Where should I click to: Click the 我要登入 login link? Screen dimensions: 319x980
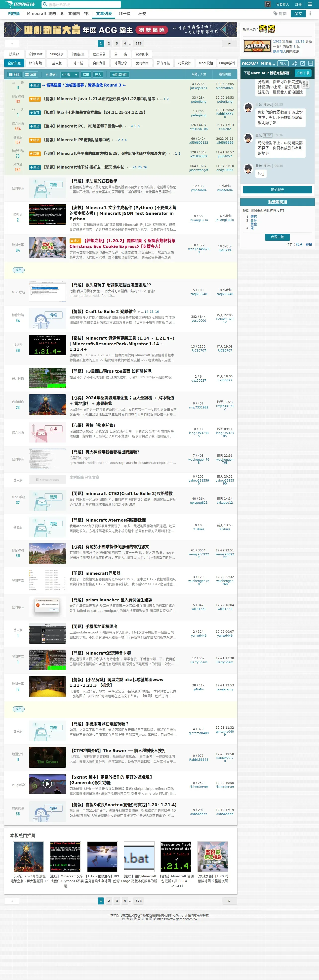click(282, 4)
